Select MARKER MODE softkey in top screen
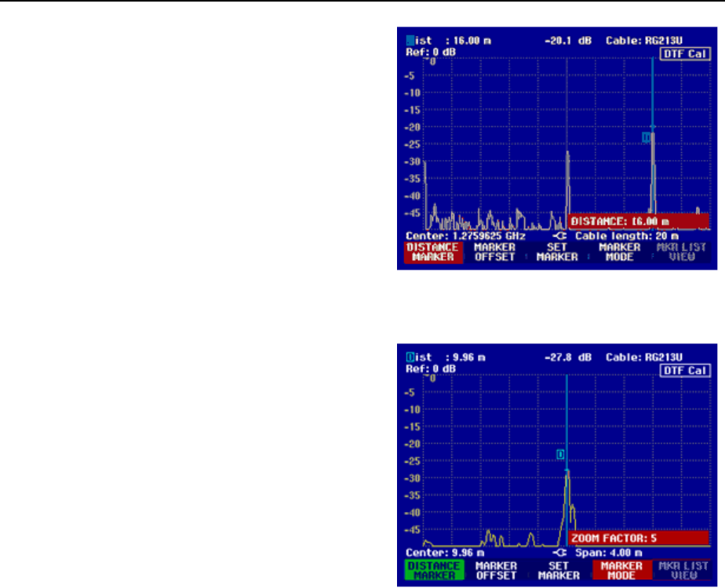 (620, 252)
